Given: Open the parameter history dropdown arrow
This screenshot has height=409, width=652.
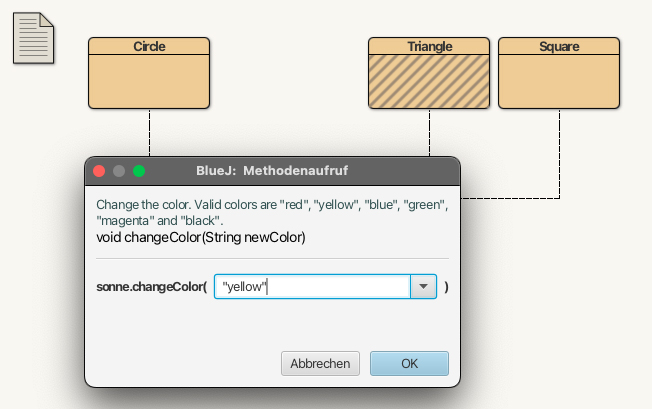Looking at the screenshot, I should [423, 286].
